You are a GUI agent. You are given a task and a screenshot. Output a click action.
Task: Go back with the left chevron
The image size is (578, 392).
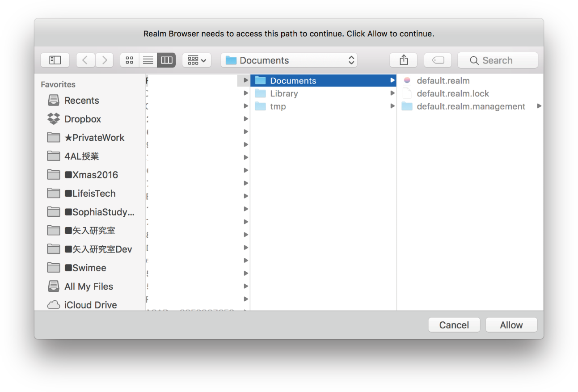click(85, 60)
